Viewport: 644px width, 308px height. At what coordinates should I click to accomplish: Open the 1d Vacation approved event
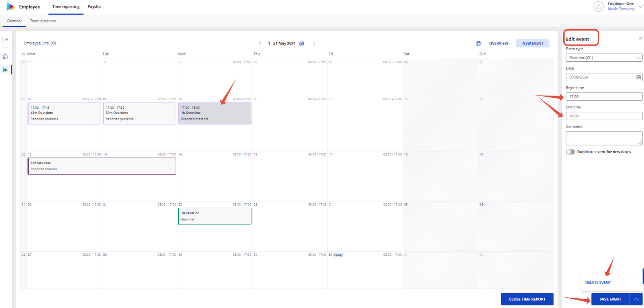(215, 216)
